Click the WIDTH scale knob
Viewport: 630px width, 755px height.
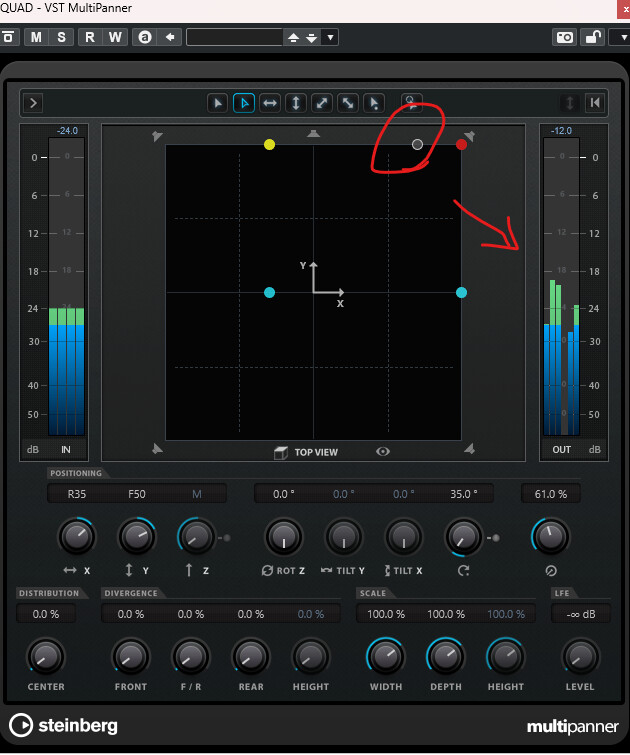(385, 657)
